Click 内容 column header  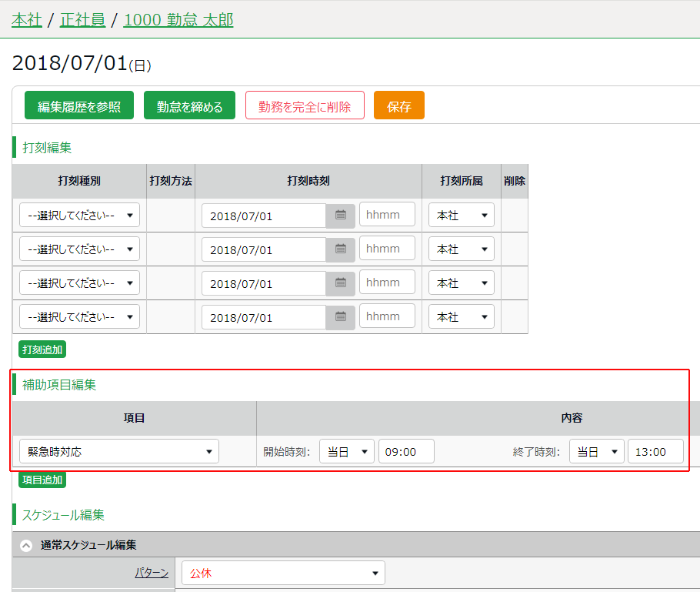click(572, 418)
